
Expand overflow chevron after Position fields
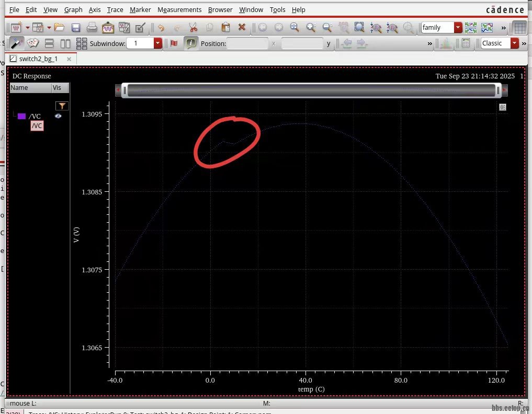click(x=429, y=43)
